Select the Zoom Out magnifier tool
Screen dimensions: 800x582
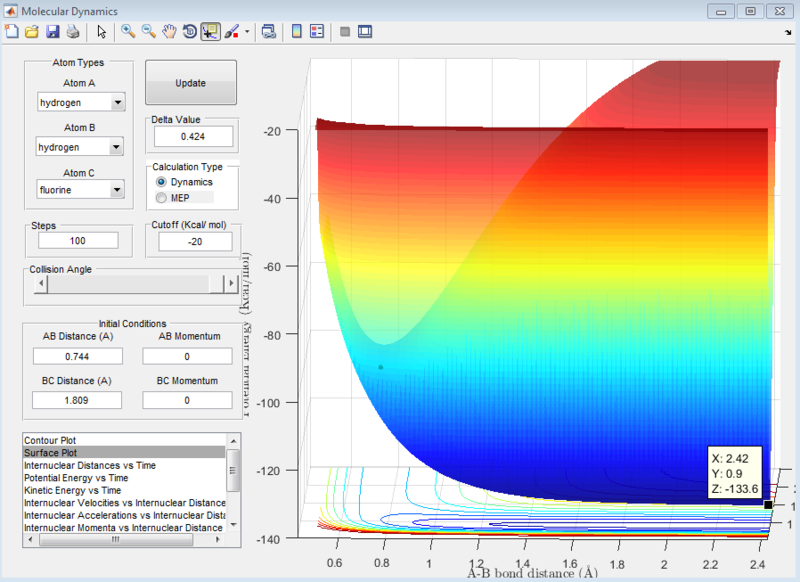click(x=148, y=32)
